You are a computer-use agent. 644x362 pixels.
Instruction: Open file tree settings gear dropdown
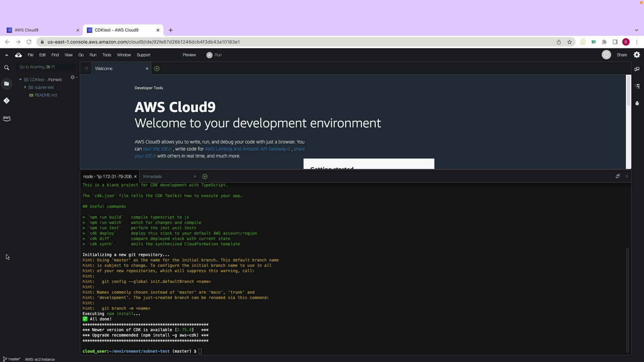pos(73,77)
